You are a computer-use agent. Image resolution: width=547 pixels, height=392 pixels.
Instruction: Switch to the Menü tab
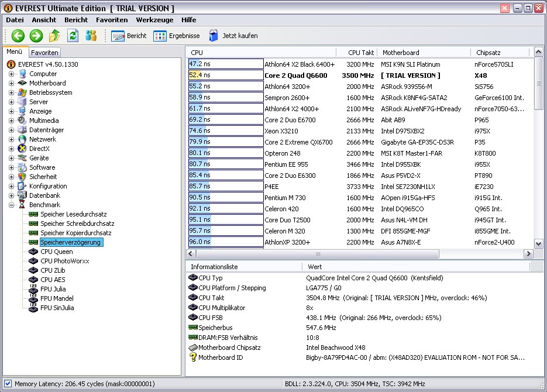15,51
